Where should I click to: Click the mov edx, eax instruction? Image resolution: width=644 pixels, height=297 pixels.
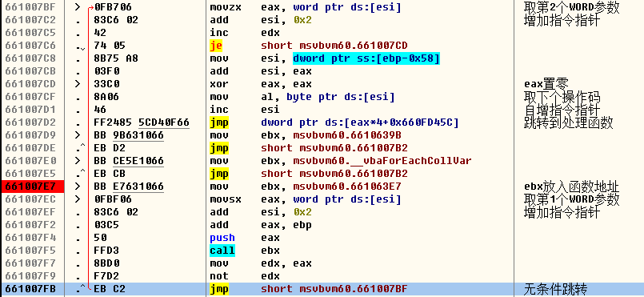tap(261, 263)
